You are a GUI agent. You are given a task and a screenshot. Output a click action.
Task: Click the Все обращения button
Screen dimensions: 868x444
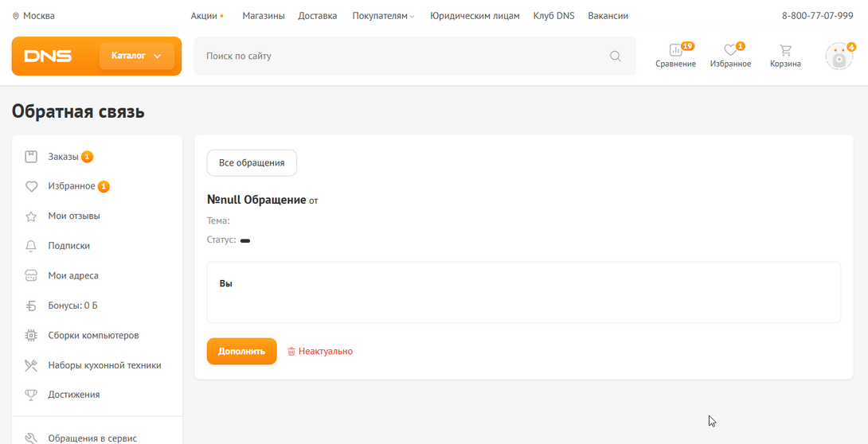[252, 163]
